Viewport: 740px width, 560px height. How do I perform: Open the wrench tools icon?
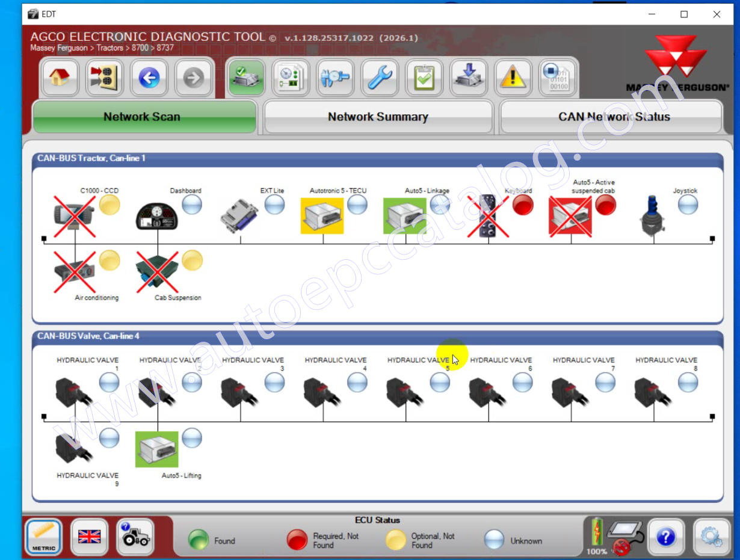(380, 78)
